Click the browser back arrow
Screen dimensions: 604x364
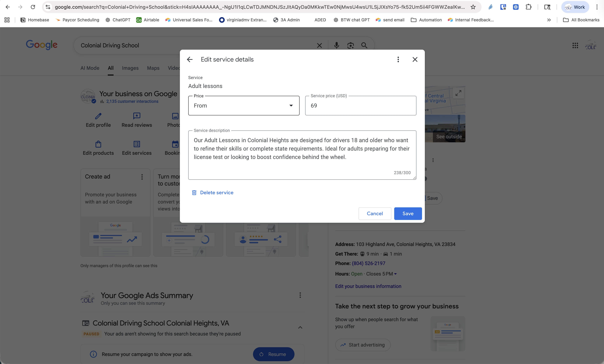[x=8, y=7]
